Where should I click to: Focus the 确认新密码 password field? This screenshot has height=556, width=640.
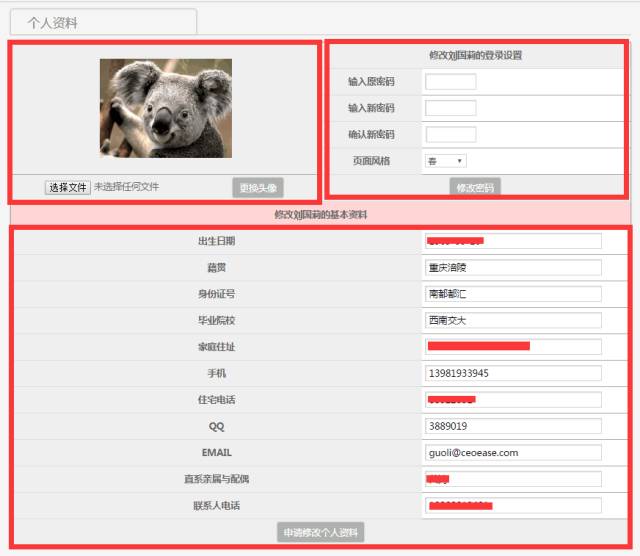point(451,134)
